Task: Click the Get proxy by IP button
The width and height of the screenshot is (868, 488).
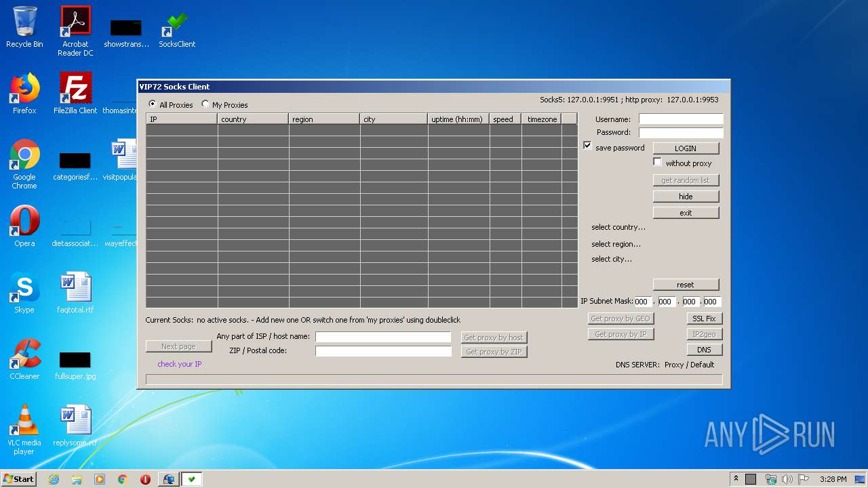Action: [620, 334]
